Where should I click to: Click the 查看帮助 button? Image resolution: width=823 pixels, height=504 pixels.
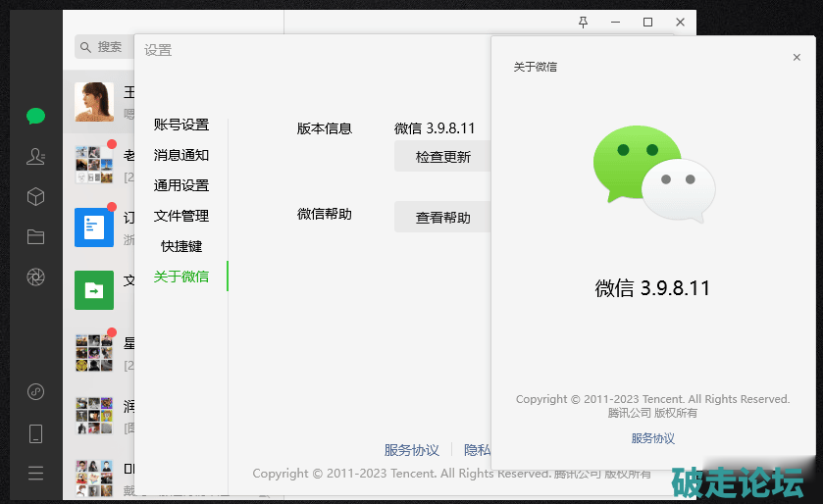pyautogui.click(x=442, y=218)
